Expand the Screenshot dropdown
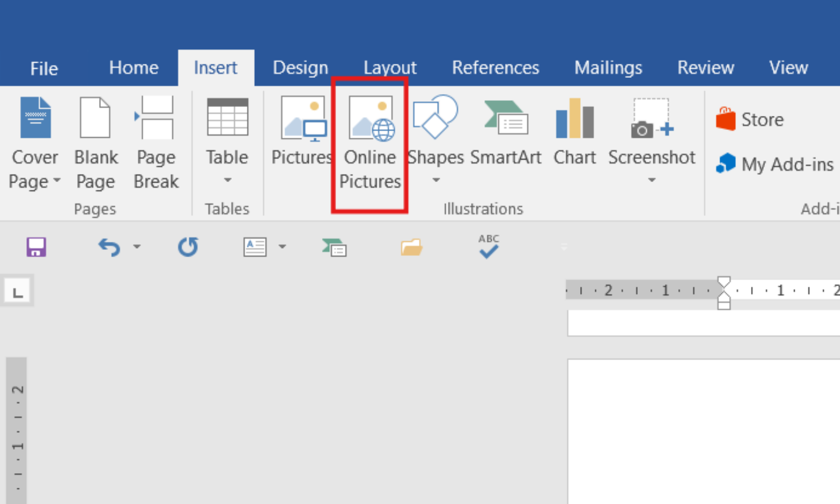Viewport: 840px width, 504px height. [651, 180]
